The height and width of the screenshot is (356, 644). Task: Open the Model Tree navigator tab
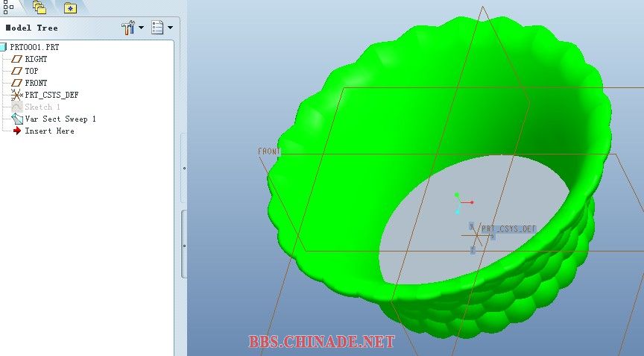click(9, 6)
